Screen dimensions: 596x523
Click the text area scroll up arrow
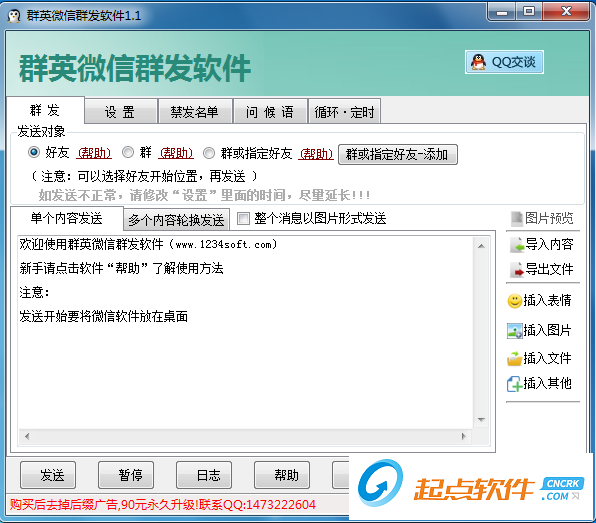(x=481, y=246)
